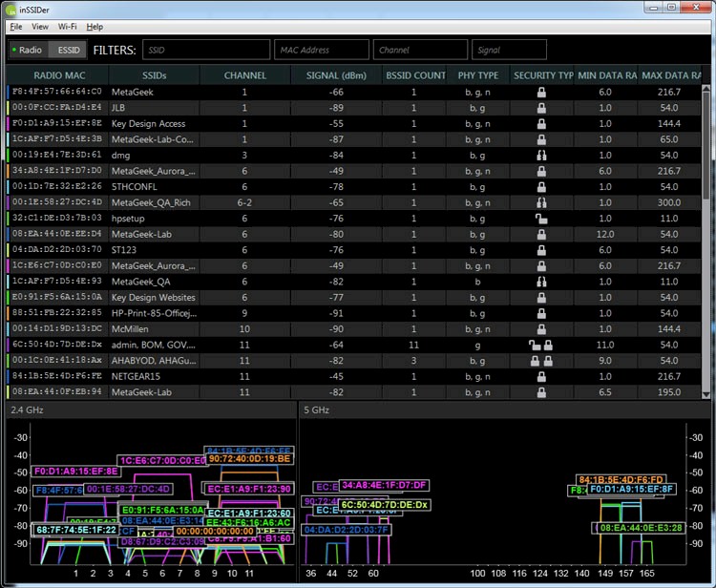
Task: Switch to Radio view mode
Action: point(29,50)
